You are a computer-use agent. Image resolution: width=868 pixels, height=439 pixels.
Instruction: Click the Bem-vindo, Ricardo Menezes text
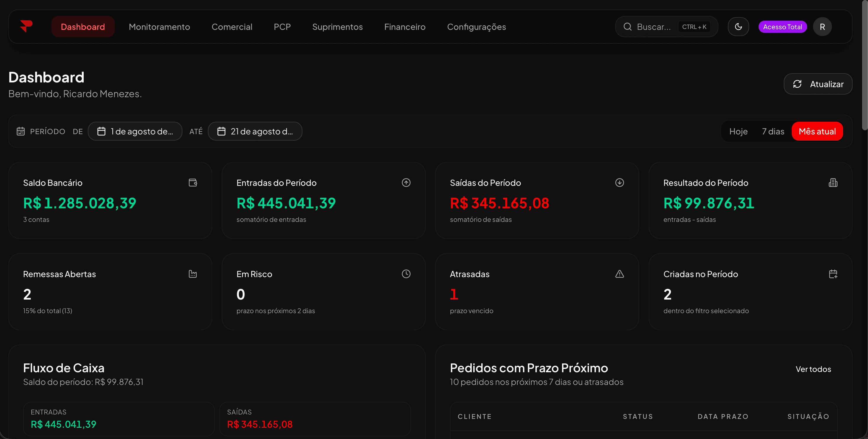[x=75, y=94]
